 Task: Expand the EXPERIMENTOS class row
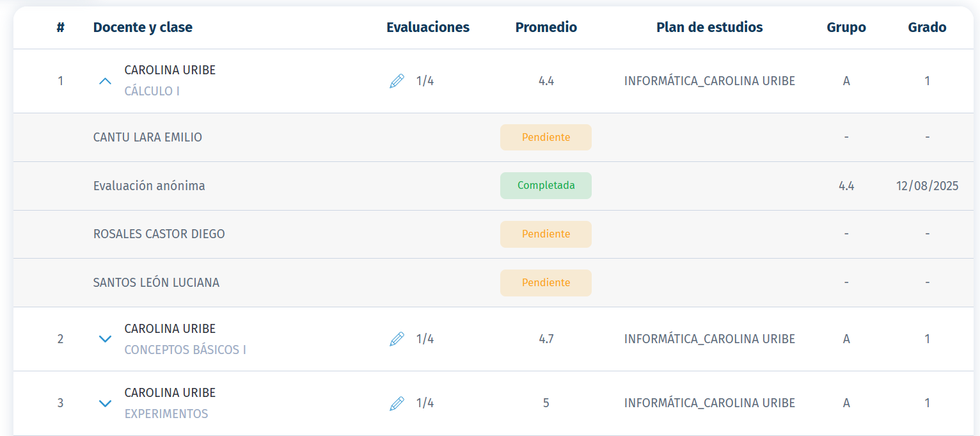(106, 403)
